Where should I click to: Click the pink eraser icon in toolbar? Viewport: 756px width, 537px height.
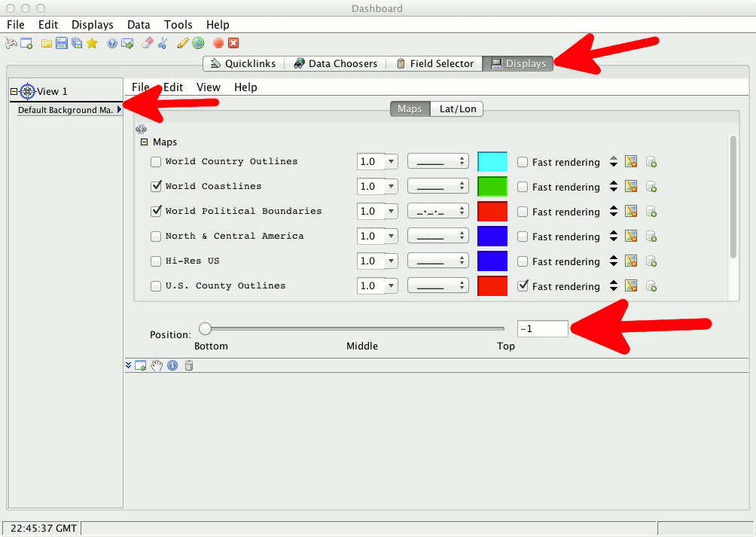tap(148, 44)
